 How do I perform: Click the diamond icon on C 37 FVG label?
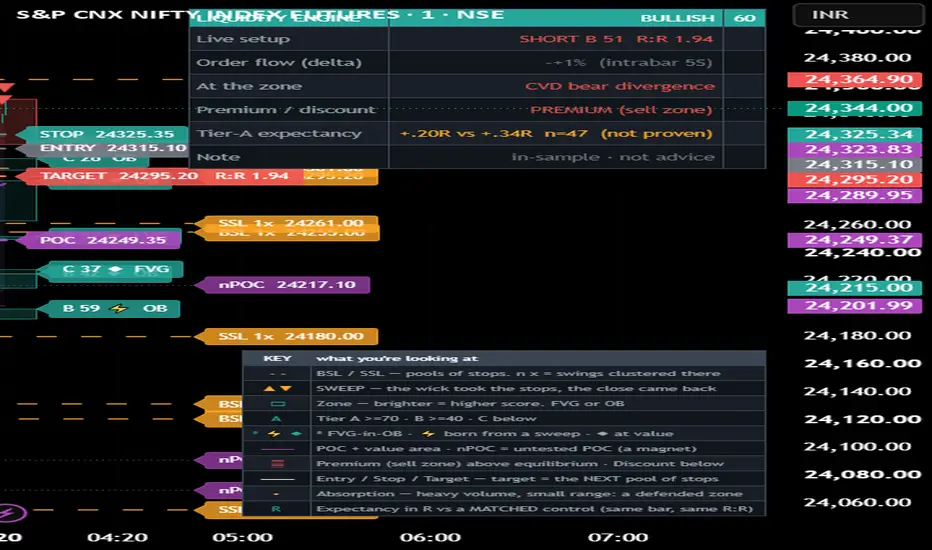tap(116, 269)
